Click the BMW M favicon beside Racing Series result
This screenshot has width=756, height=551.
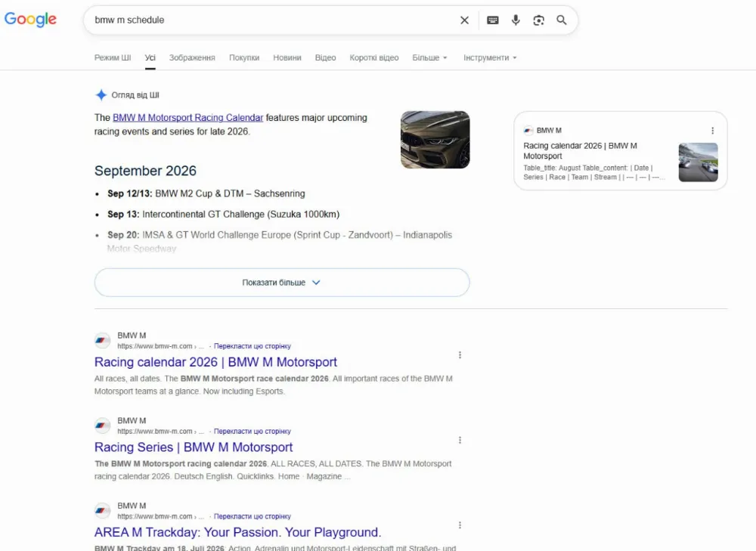pos(102,426)
